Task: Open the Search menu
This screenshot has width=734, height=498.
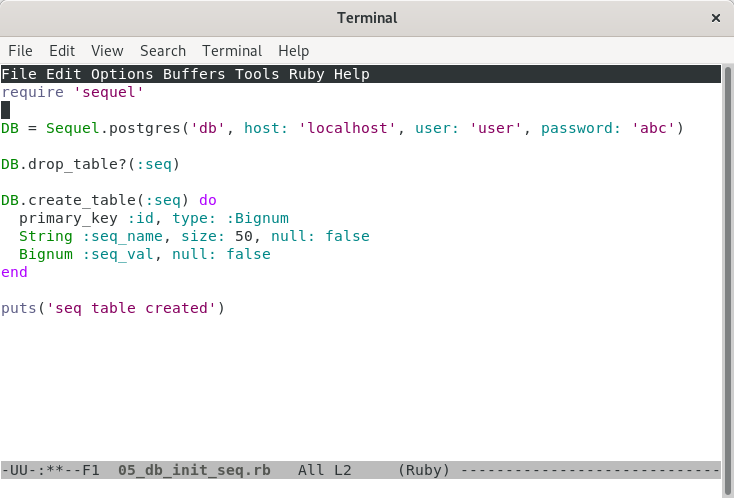Action: [x=163, y=51]
